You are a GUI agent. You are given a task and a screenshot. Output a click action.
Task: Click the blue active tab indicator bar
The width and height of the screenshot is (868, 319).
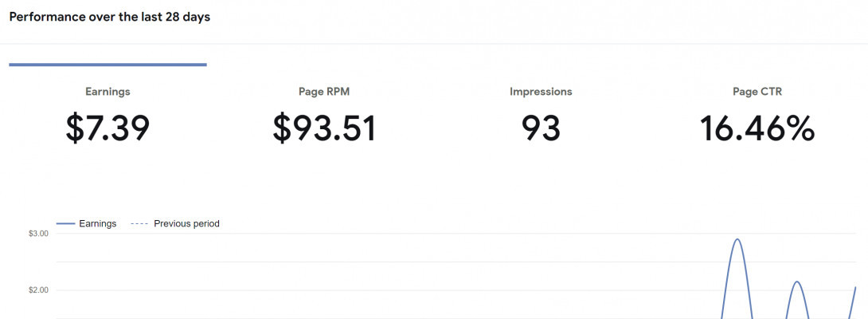(x=108, y=65)
